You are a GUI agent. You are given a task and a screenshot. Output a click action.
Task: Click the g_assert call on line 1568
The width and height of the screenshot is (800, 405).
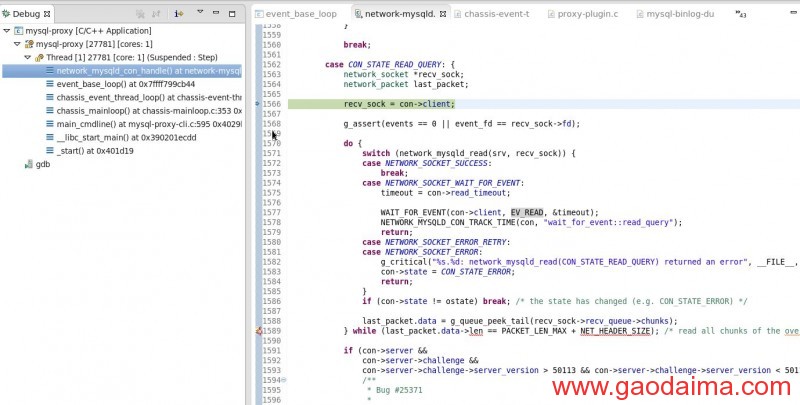pyautogui.click(x=462, y=123)
